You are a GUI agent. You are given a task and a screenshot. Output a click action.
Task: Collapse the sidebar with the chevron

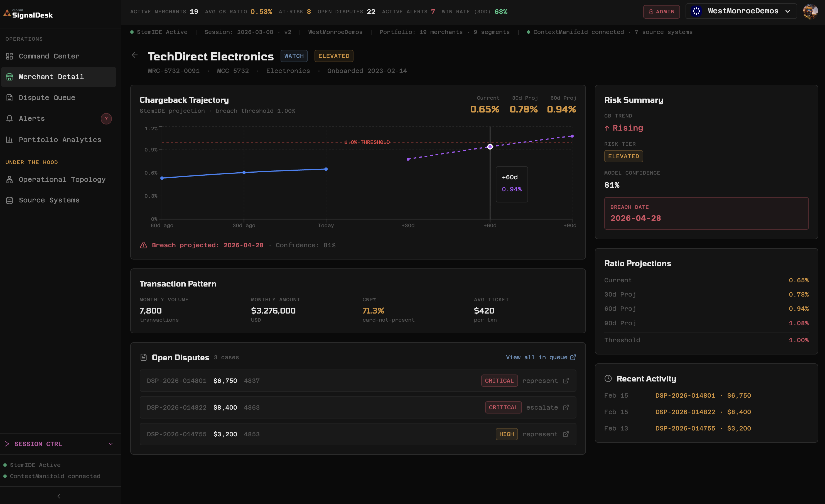pyautogui.click(x=59, y=496)
